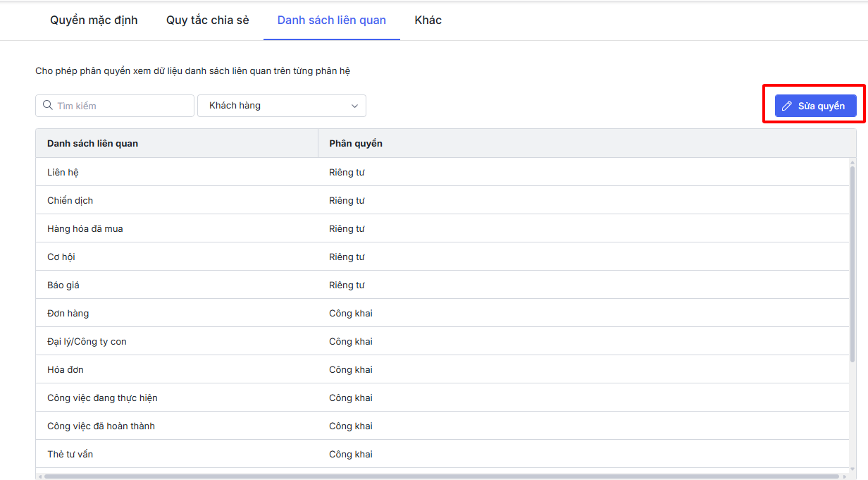Open the Khách hàng dropdown
Screen dimensions: 868x480
pos(281,106)
